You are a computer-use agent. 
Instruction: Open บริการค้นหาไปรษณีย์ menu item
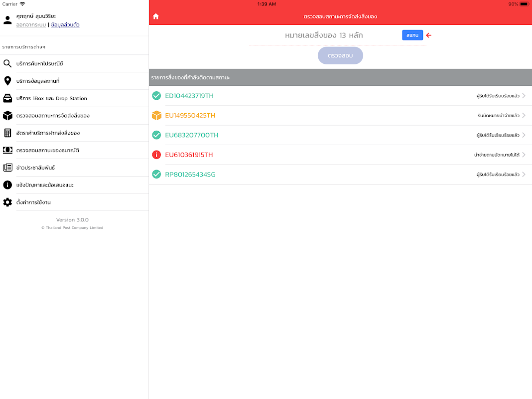click(74, 63)
